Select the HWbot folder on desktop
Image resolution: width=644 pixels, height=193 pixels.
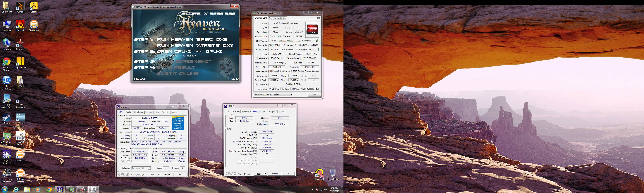[x=20, y=81]
